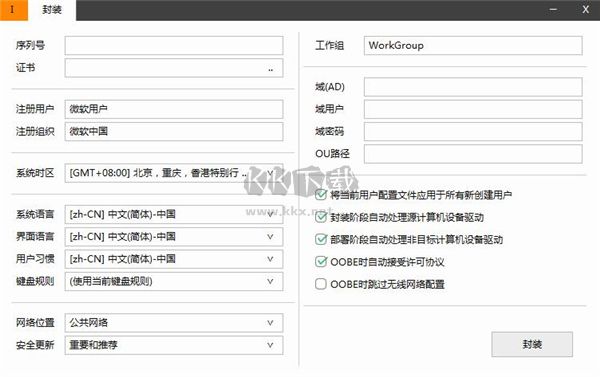This screenshot has width=600, height=377.
Task: Focus the 域(AD) input field
Action: tap(473, 87)
